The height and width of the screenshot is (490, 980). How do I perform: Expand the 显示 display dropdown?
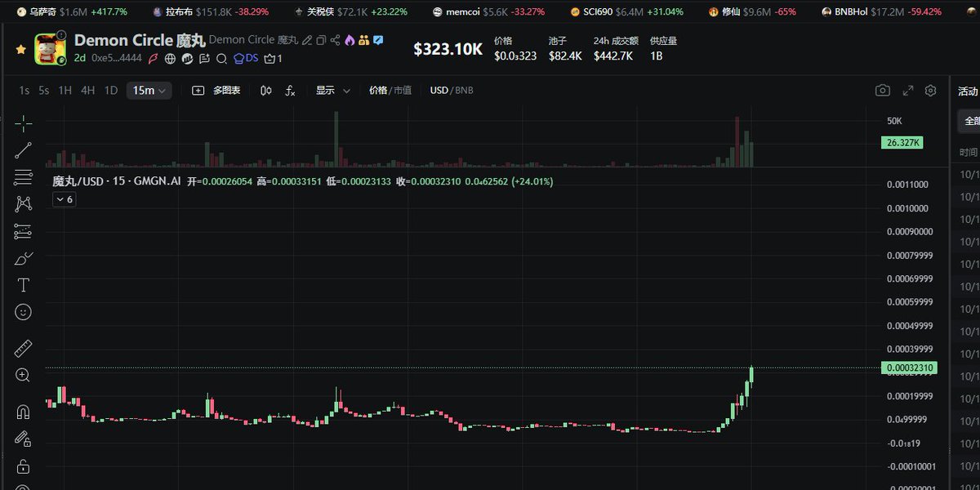tap(333, 91)
